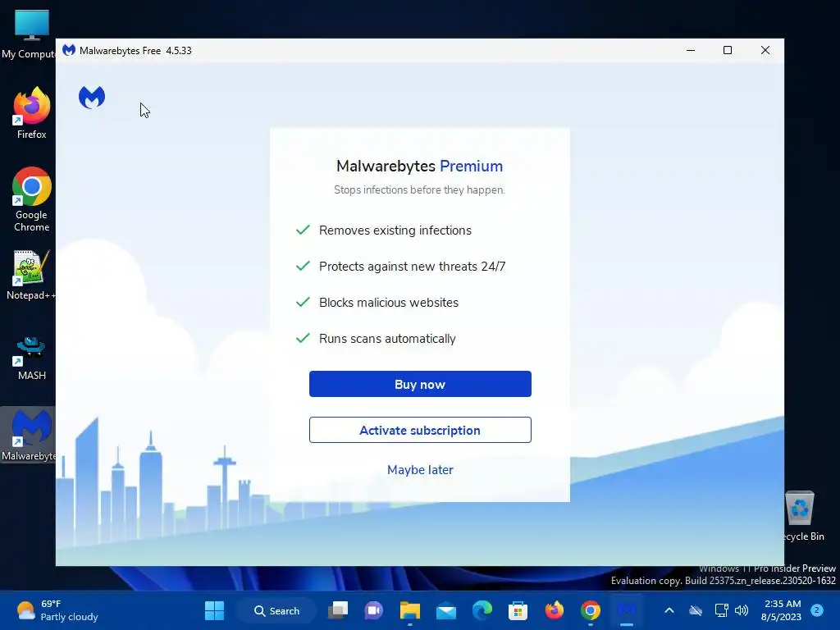Select the Malwarebytes desktop shortcut
840x630 pixels.
click(x=28, y=435)
